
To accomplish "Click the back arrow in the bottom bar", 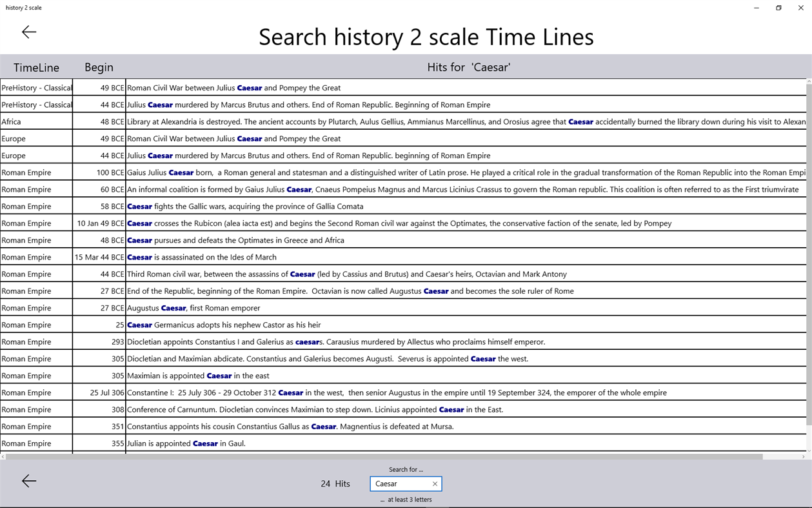I will [x=28, y=481].
